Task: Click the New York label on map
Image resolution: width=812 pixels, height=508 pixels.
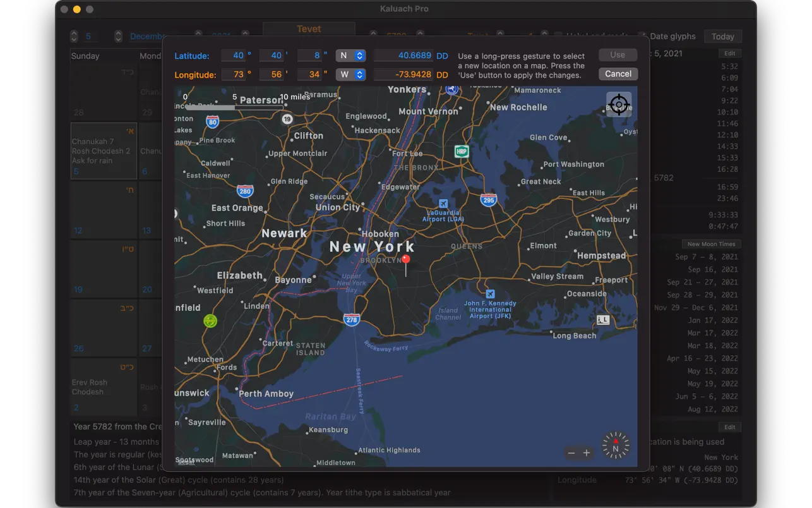Action: coord(372,246)
